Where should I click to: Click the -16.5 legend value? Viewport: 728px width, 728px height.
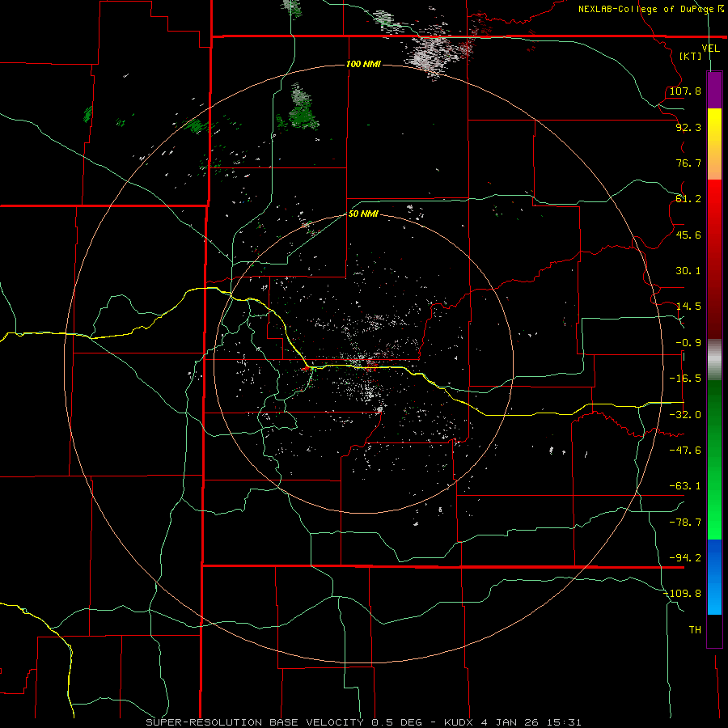click(x=685, y=379)
